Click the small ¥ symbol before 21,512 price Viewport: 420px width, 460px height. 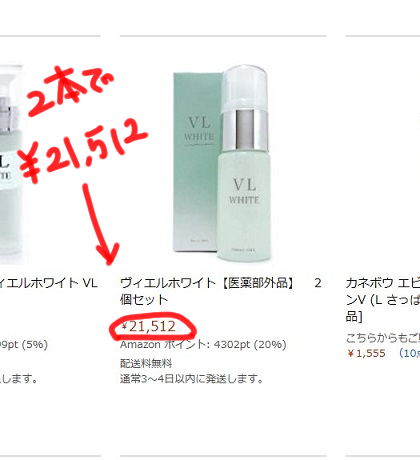point(124,326)
